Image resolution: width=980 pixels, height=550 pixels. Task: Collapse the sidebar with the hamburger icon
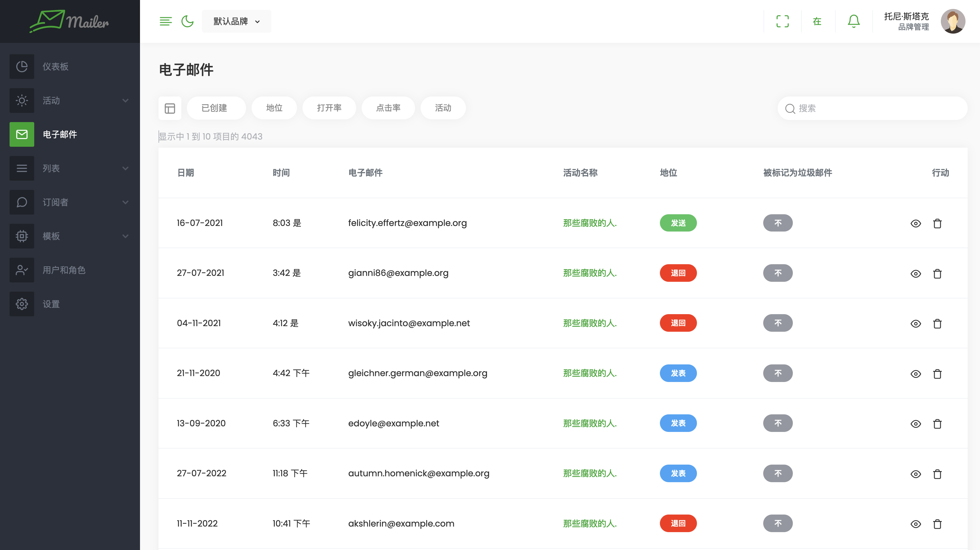click(x=166, y=21)
